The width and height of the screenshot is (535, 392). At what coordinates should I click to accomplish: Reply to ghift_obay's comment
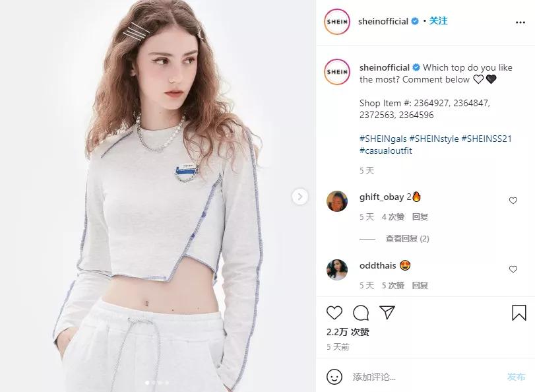point(420,217)
